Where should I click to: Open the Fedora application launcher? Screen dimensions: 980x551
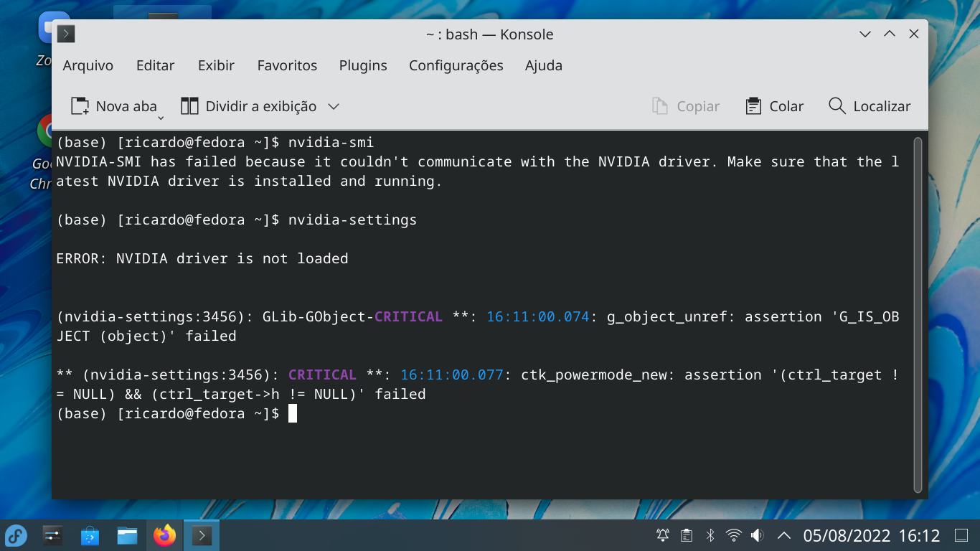(x=16, y=535)
